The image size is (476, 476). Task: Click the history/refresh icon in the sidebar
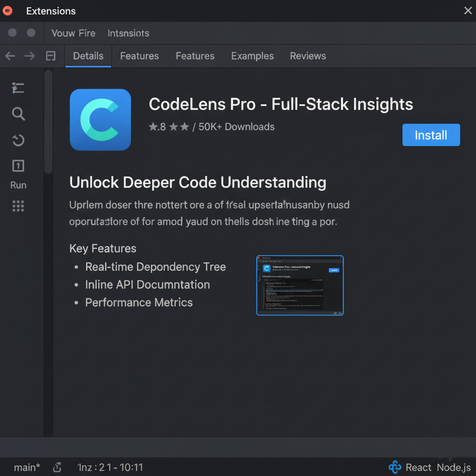[x=18, y=140]
